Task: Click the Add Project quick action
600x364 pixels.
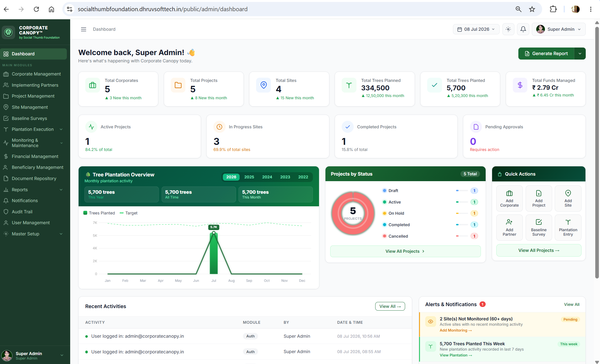Action: (538, 198)
